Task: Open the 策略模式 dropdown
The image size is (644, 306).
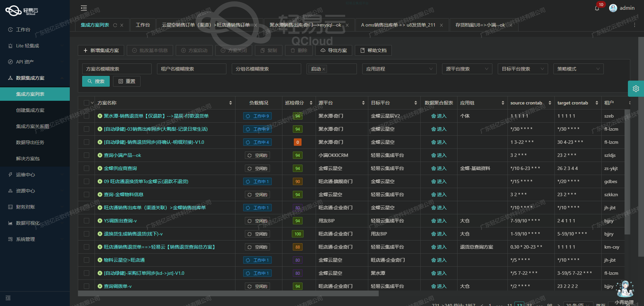Action: [x=578, y=69]
